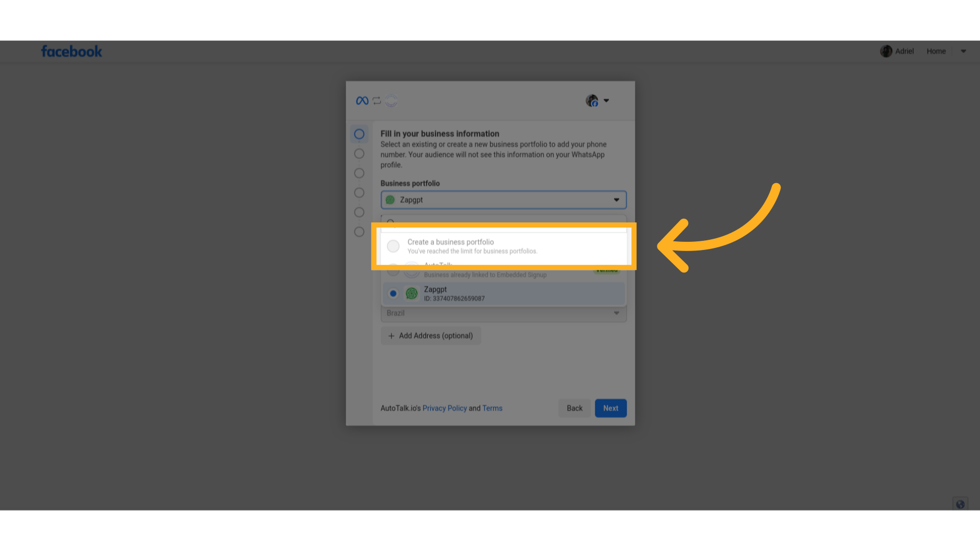Click the AutoTalk app logo in dialog header
Viewport: 980px width, 551px height.
click(391, 101)
